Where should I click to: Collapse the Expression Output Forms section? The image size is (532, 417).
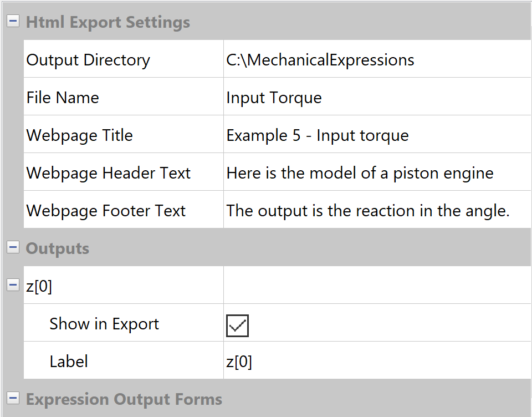tap(13, 399)
